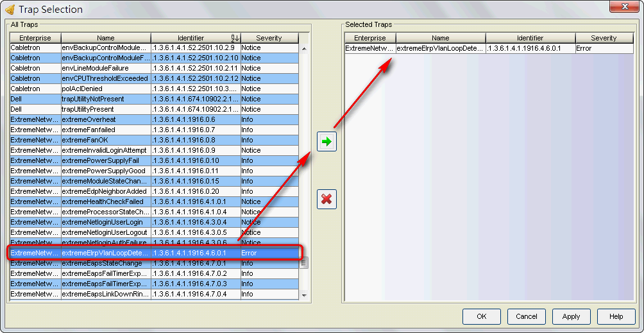The image size is (644, 333).
Task: Click All Traps scrollbar thumb
Action: 304,262
